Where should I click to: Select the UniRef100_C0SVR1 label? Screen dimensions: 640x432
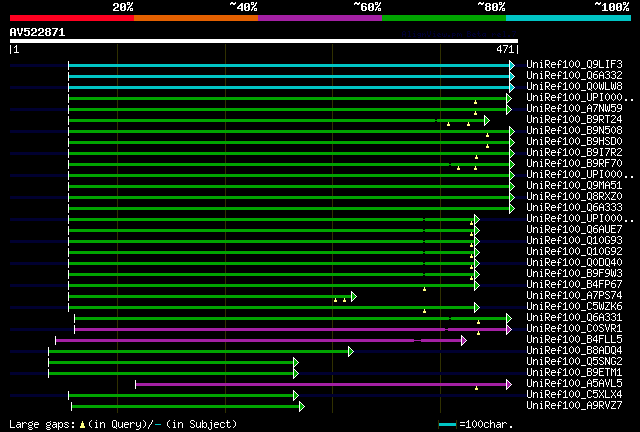(574, 329)
